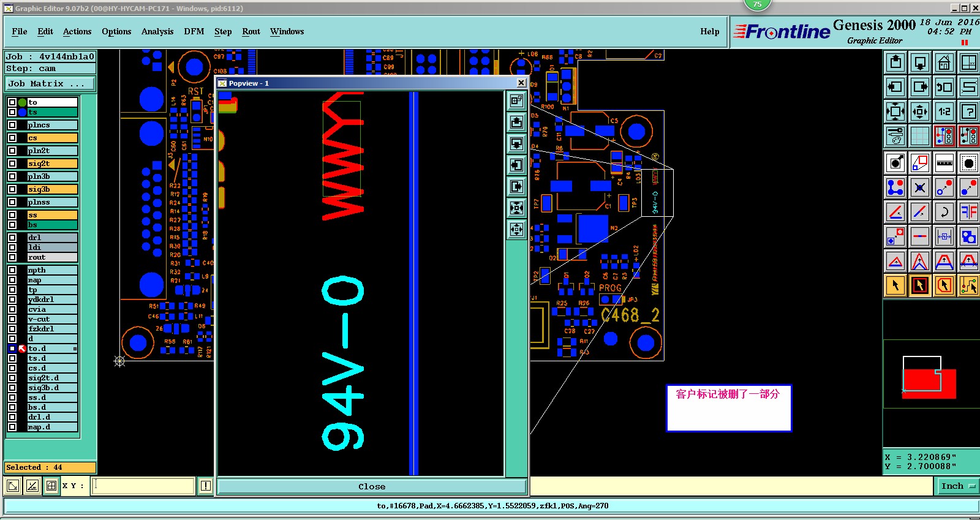Click the Selected : 44 status label
Viewport: 980px width, 520px height.
(x=50, y=467)
